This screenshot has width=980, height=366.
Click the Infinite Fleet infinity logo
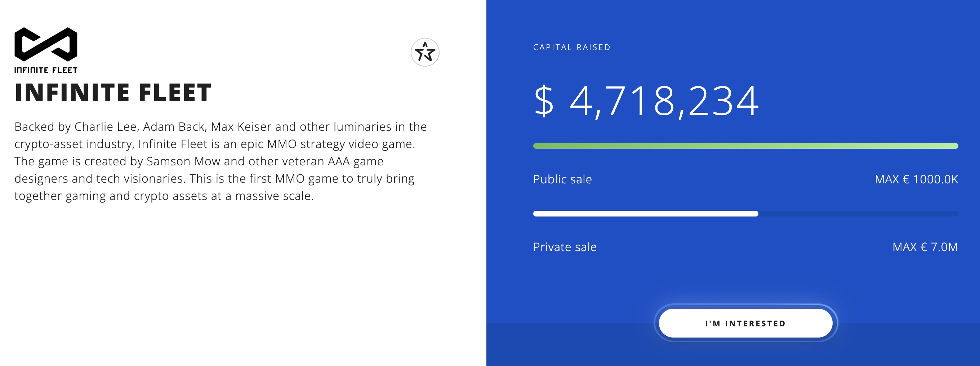[x=46, y=44]
